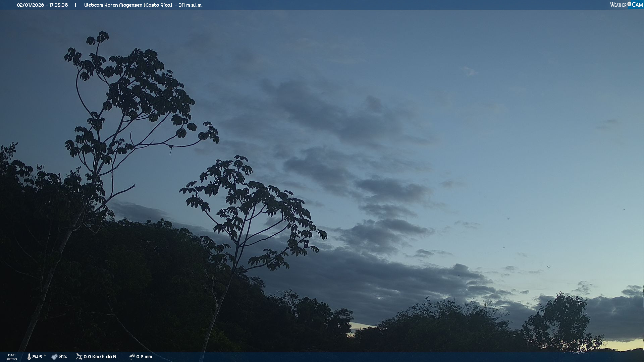Viewport: 644px width, 362px height.
Task: Click the 311 m s.l.m. altitude text
Action: (191, 5)
